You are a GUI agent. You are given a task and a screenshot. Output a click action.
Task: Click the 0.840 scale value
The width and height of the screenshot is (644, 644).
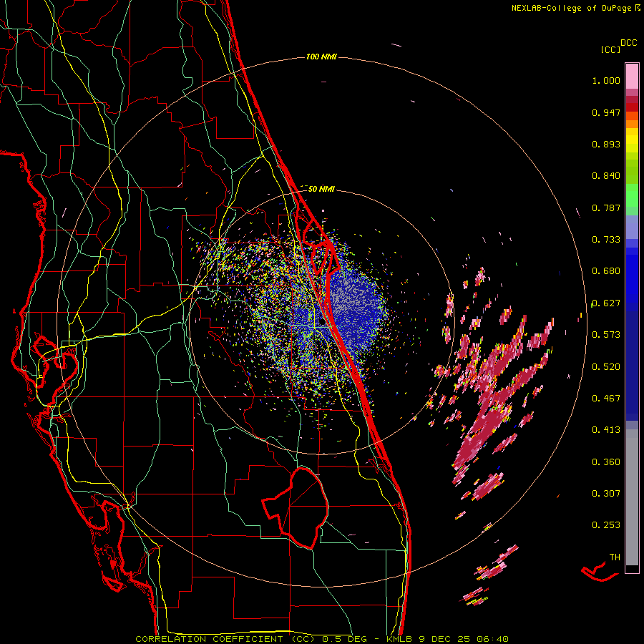606,176
